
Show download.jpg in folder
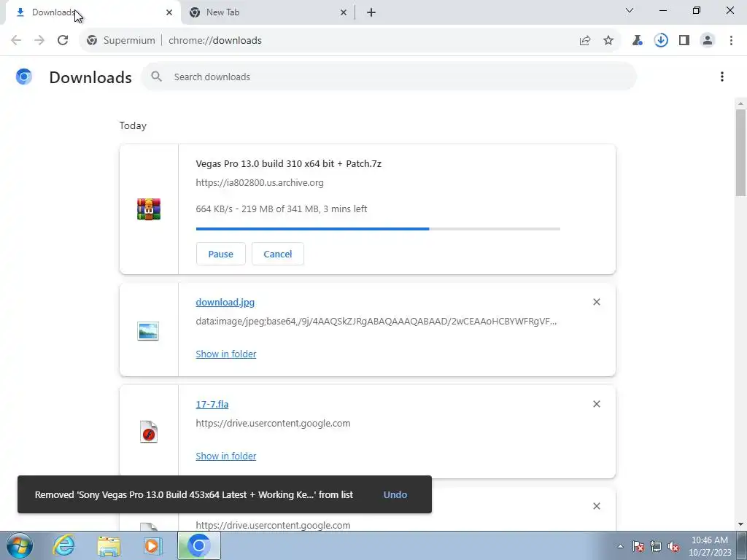(226, 354)
